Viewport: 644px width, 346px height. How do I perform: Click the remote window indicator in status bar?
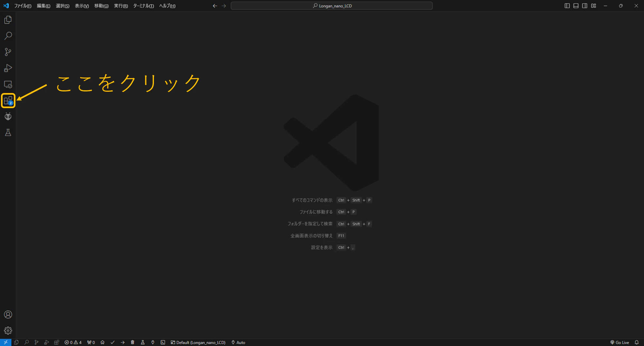[6, 342]
